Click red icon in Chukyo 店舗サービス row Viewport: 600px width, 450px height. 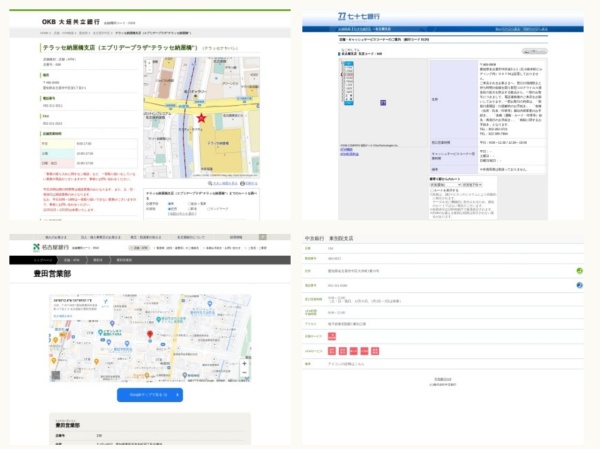332,336
